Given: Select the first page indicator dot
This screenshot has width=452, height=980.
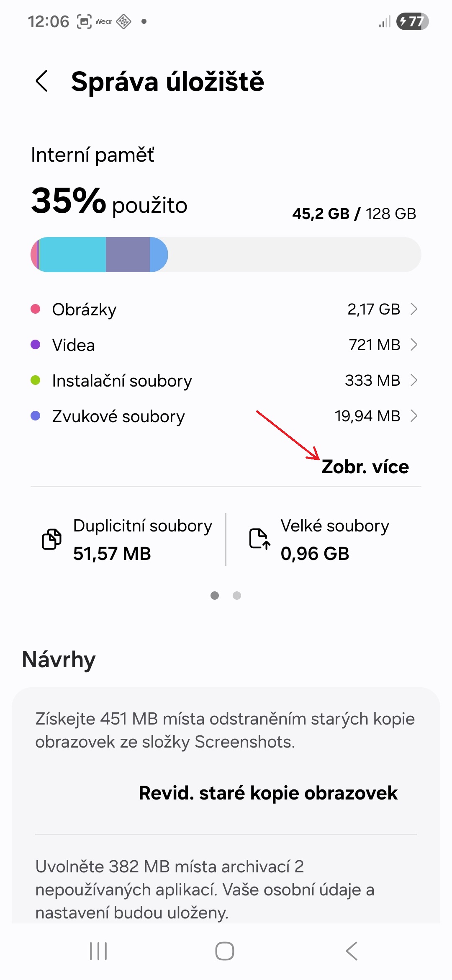Looking at the screenshot, I should (215, 596).
